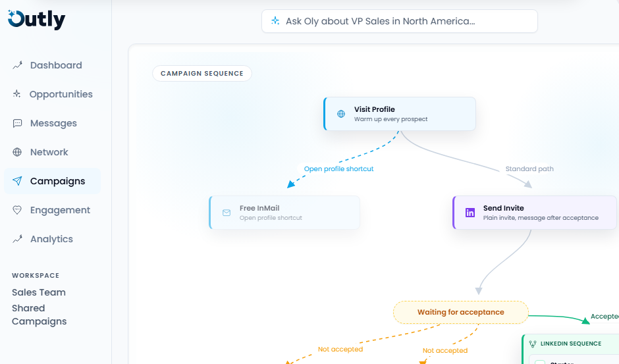This screenshot has width=619, height=364.
Task: Click the envelope icon on Free InMail node
Action: (x=227, y=213)
